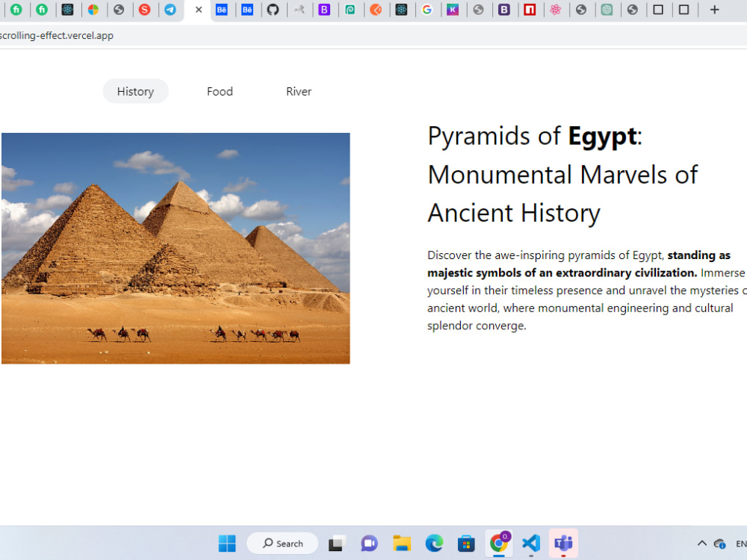Click the address bar showing scrolling-effect.vercel.app
747x560 pixels.
[x=373, y=36]
